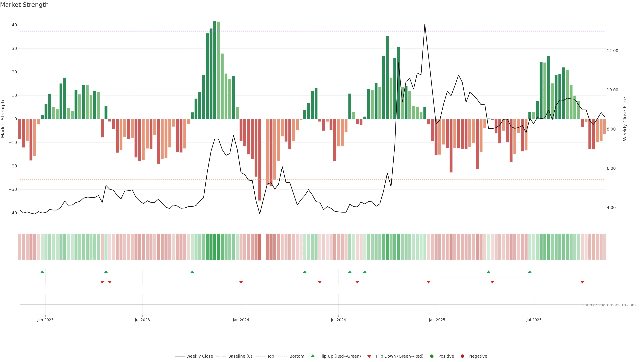Click the Jan 2025 x-axis label
The image size is (644, 362).
[x=437, y=320]
